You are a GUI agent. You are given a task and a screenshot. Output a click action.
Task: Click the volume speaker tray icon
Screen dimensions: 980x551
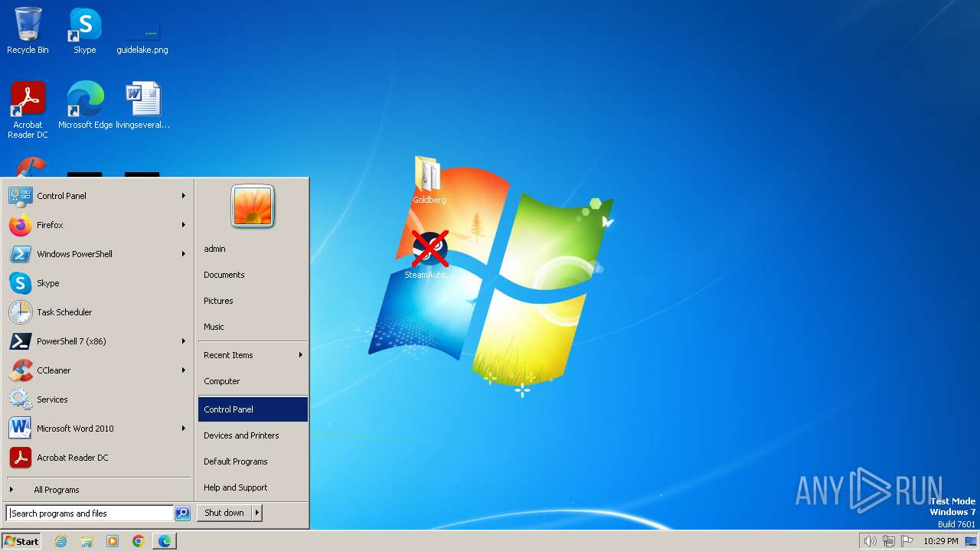point(870,541)
